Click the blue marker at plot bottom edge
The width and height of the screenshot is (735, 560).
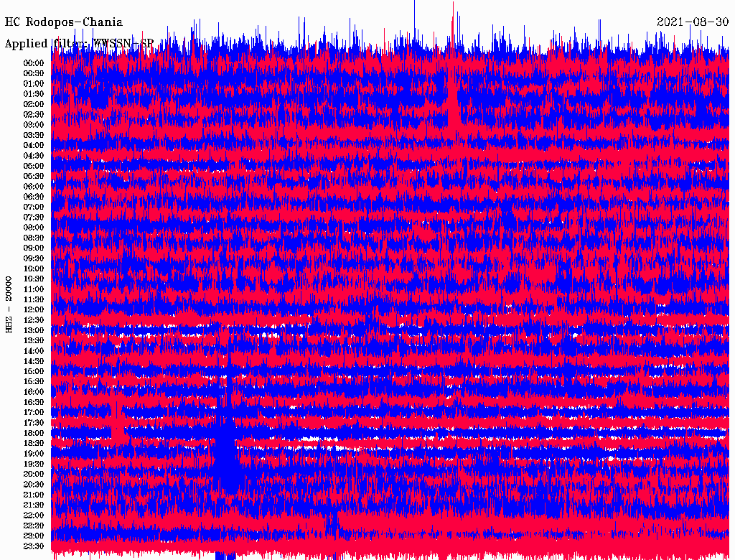[225, 556]
